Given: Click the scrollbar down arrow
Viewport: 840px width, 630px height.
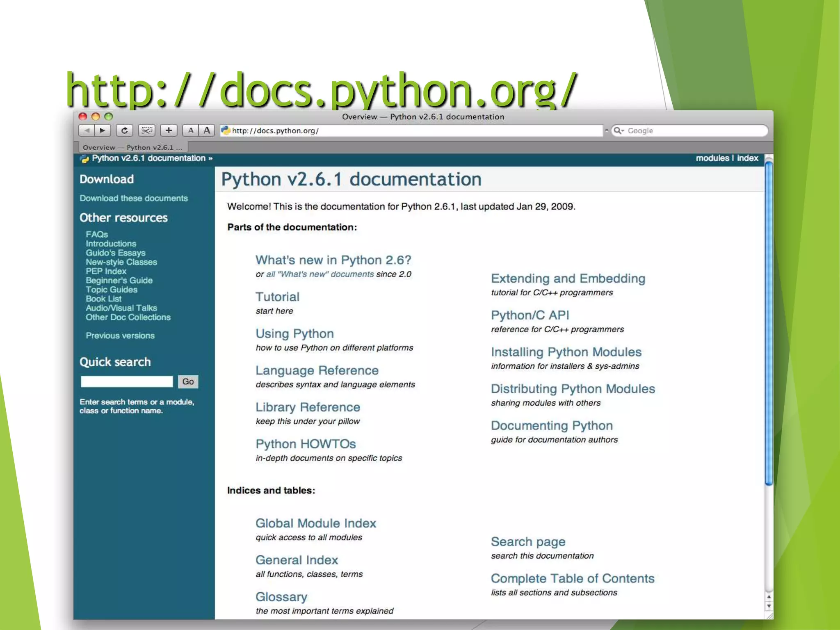Looking at the screenshot, I should click(x=769, y=606).
